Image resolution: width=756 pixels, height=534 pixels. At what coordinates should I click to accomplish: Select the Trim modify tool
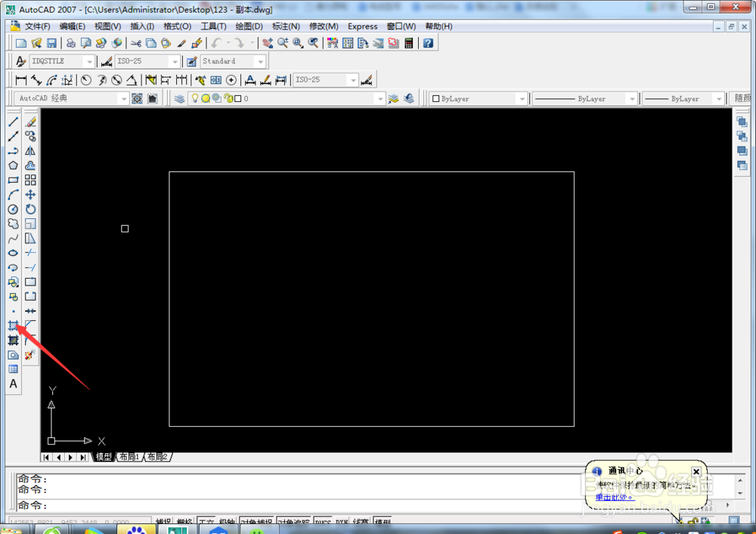coord(30,253)
